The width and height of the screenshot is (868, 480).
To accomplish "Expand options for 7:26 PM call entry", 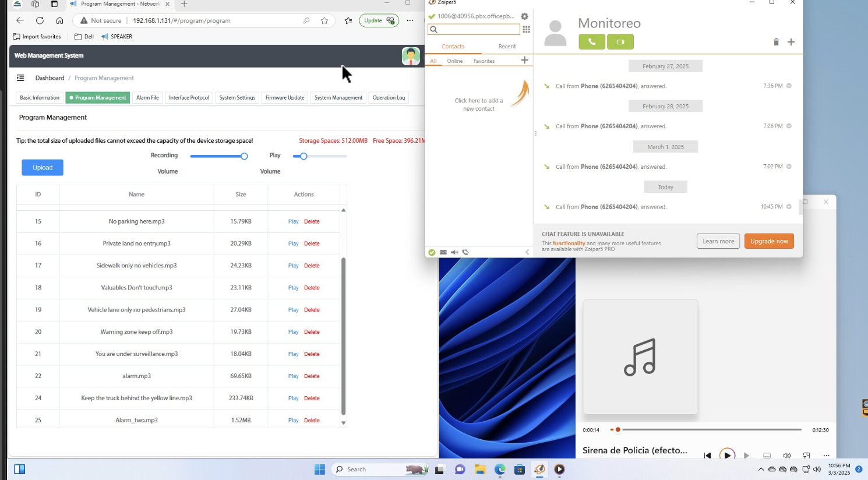I will (x=789, y=126).
